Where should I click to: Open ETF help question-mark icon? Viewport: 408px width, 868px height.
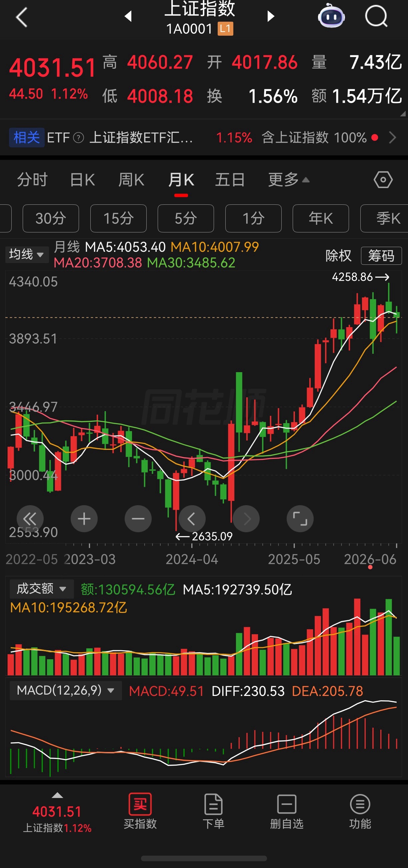[79, 137]
